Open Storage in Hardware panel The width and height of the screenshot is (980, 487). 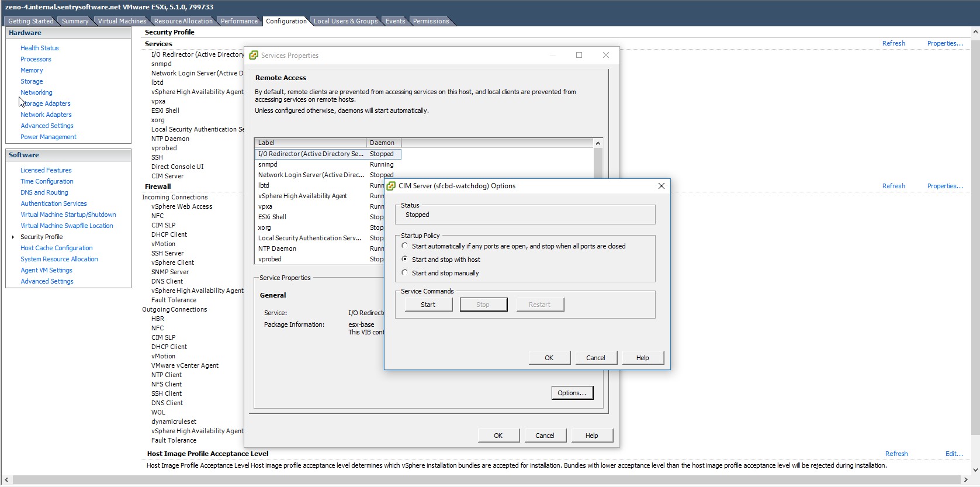pyautogui.click(x=32, y=81)
